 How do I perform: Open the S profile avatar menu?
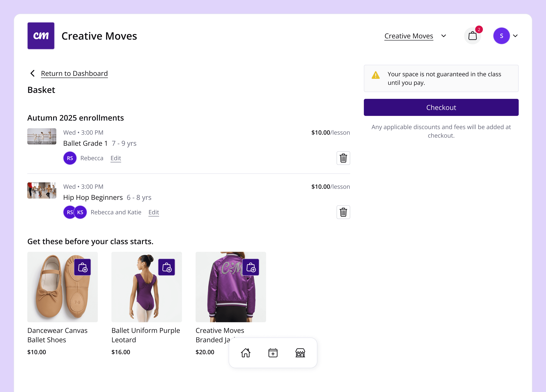(501, 36)
